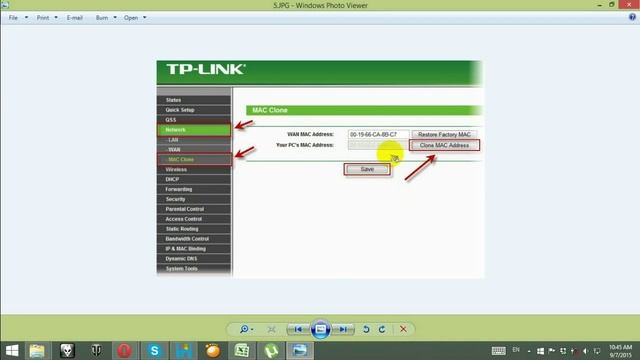Select LAN under Network
Viewport: 640px width, 360px height.
click(194, 140)
